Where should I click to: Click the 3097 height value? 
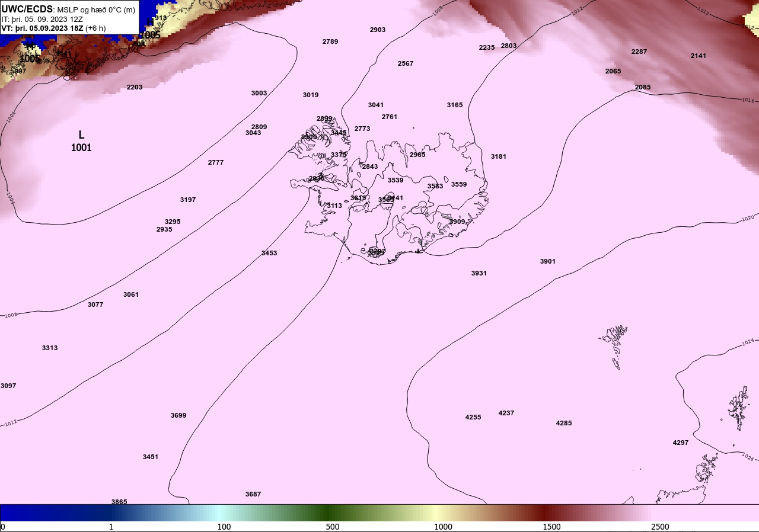(8, 386)
